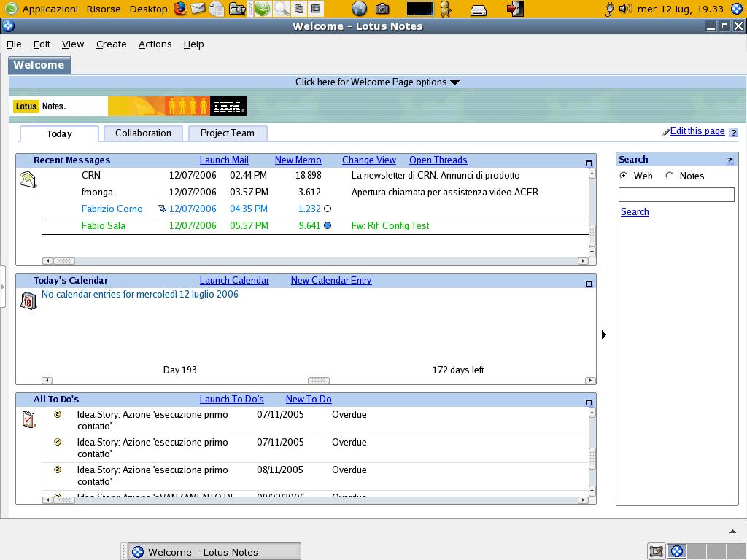This screenshot has width=747, height=560.
Task: Click the power plug battery icon
Action: click(x=609, y=9)
